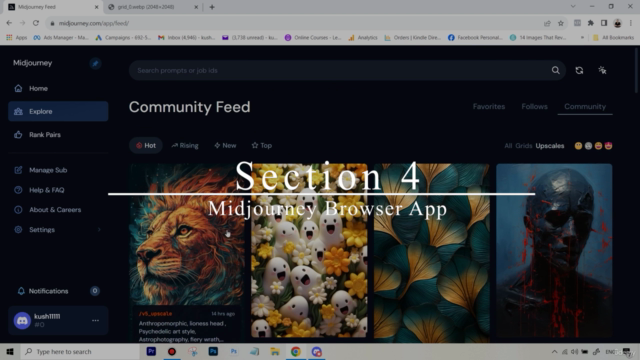
Task: Select Explore in the sidebar
Action: click(58, 111)
